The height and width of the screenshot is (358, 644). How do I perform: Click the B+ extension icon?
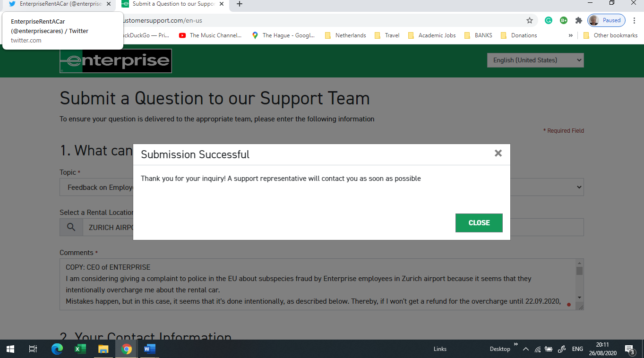pos(563,20)
